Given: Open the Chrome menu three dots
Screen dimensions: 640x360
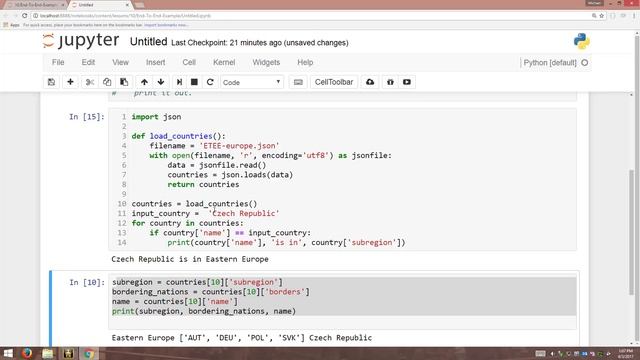Looking at the screenshot, I should coord(634,16).
